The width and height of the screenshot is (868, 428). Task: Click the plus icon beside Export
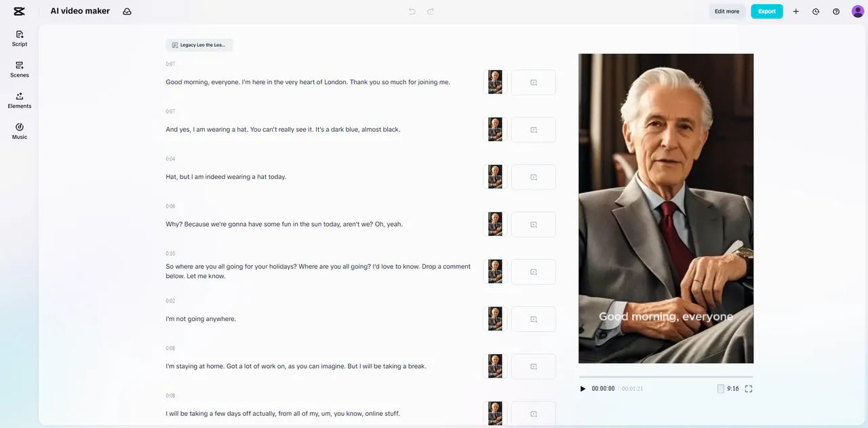(795, 12)
